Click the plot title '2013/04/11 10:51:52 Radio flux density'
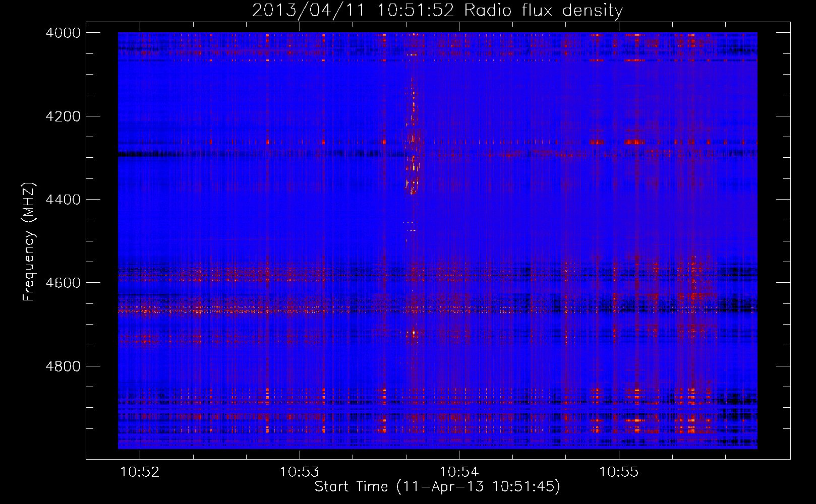Image resolution: width=816 pixels, height=504 pixels. pyautogui.click(x=437, y=10)
